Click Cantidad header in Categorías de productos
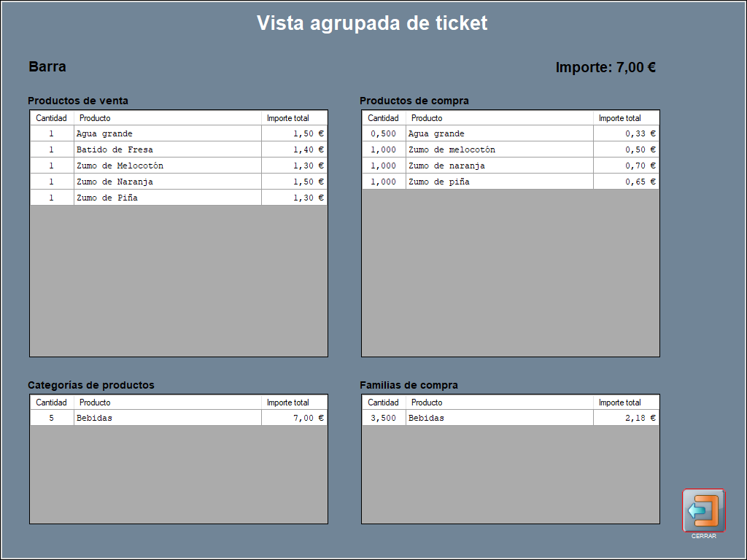This screenshot has width=747, height=560. click(x=52, y=402)
